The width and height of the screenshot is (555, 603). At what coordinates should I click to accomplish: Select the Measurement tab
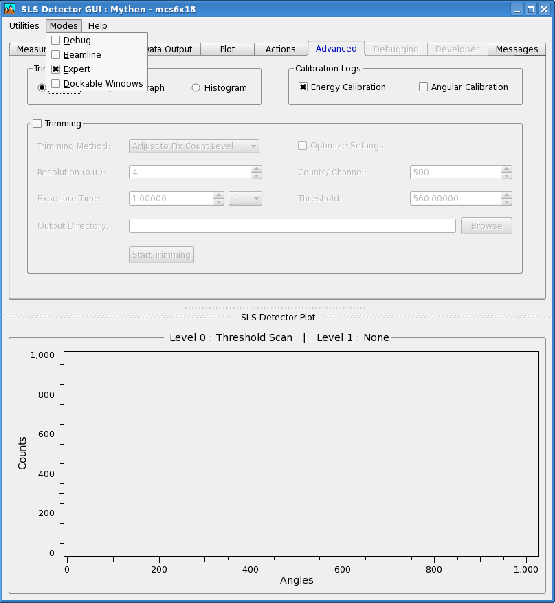pos(28,49)
